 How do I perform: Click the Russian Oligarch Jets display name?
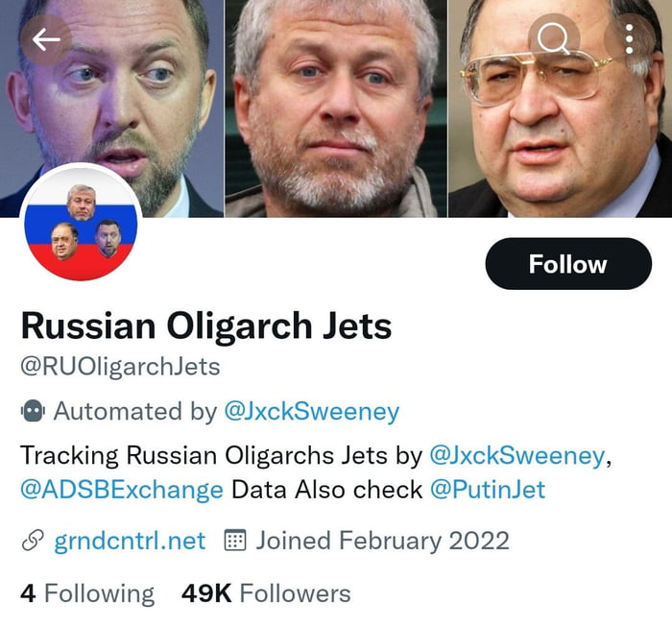click(206, 326)
